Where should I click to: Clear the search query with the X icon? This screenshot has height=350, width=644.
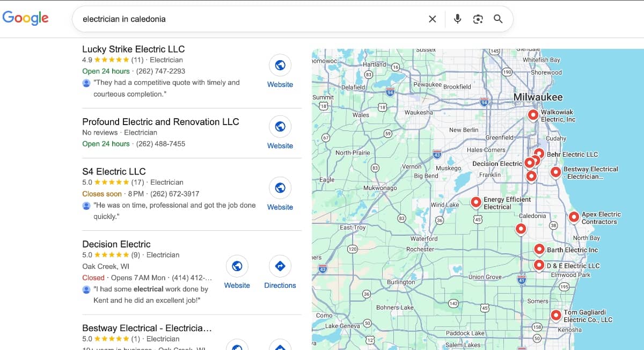pyautogui.click(x=432, y=19)
